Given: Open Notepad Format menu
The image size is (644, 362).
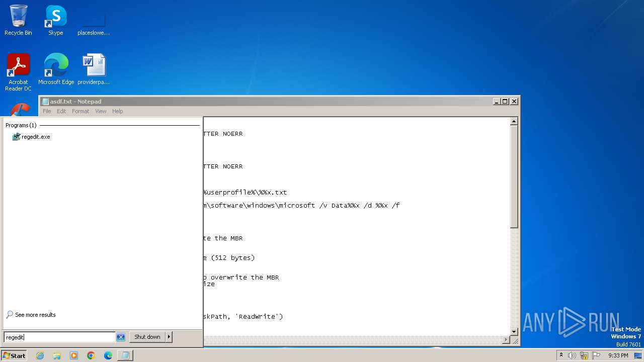Looking at the screenshot, I should [x=80, y=111].
